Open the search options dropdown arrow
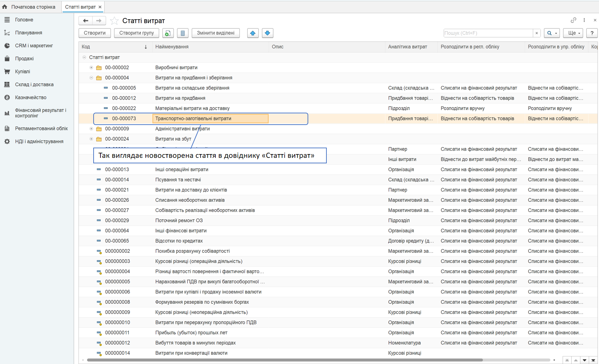 tap(556, 33)
